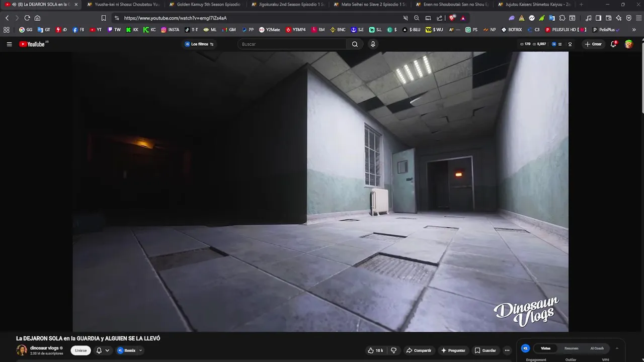Viewport: 644px width, 362px height.
Task: Open the GT translate bookmark
Action: click(x=44, y=30)
